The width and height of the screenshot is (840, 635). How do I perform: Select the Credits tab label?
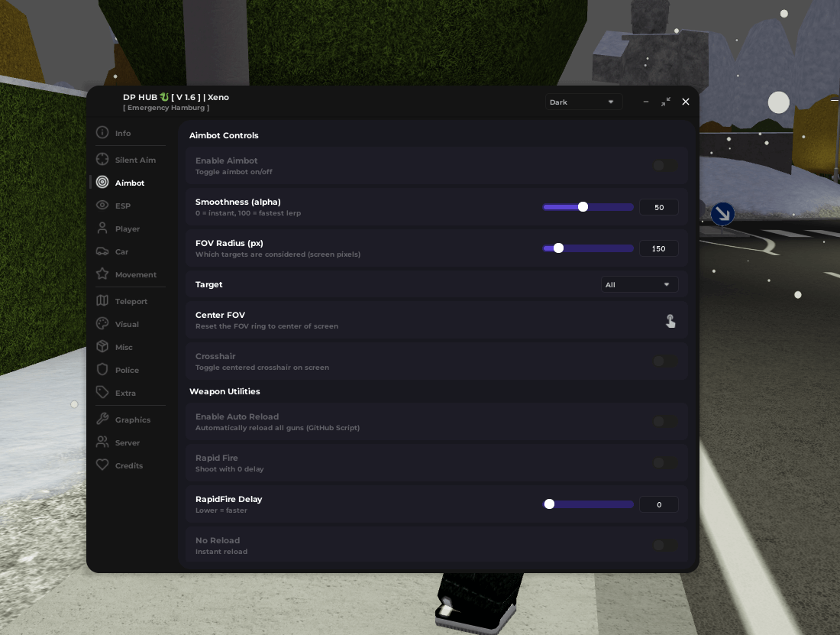[128, 465]
